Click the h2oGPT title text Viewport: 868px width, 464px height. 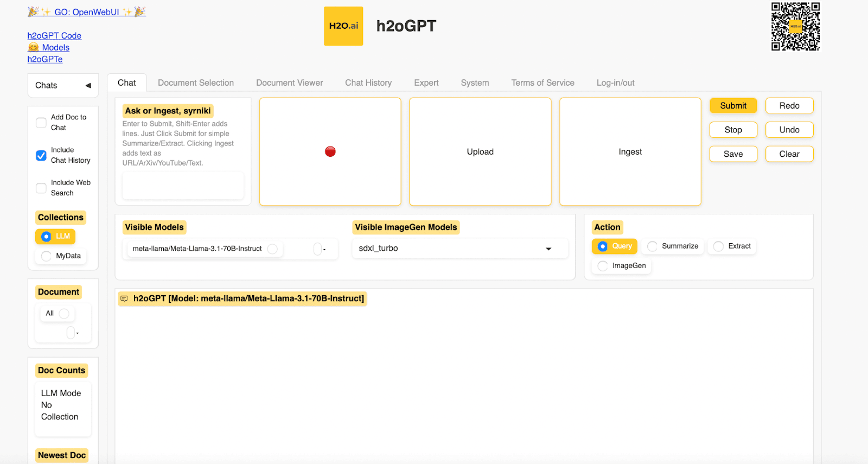(406, 26)
